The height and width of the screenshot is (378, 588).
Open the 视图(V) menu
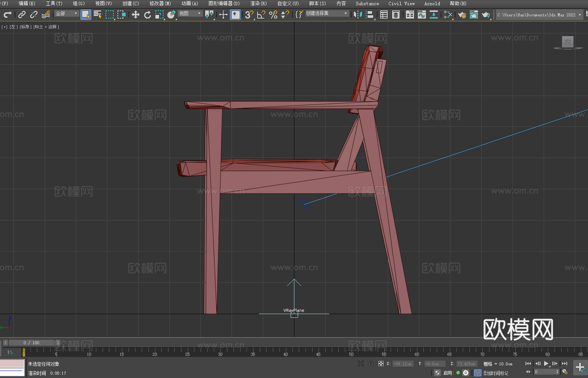(103, 3)
